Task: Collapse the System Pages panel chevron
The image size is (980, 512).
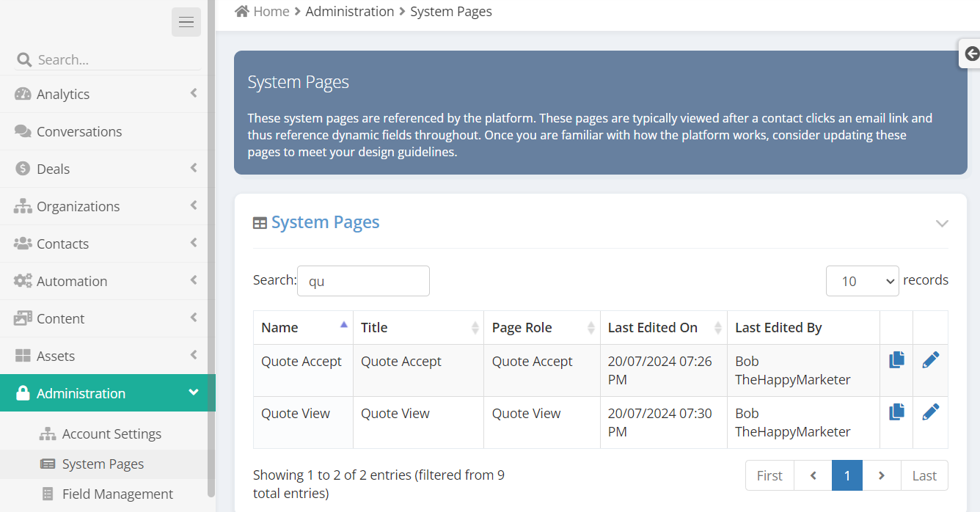Action: [x=942, y=223]
